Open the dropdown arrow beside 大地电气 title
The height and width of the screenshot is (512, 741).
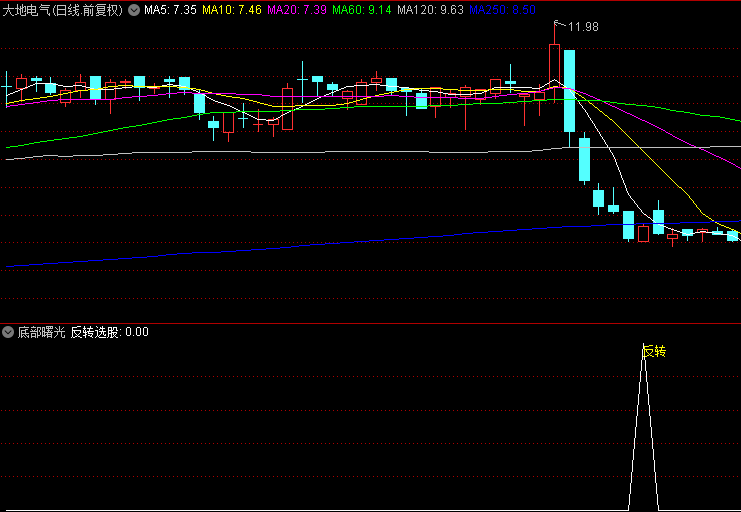pyautogui.click(x=134, y=10)
